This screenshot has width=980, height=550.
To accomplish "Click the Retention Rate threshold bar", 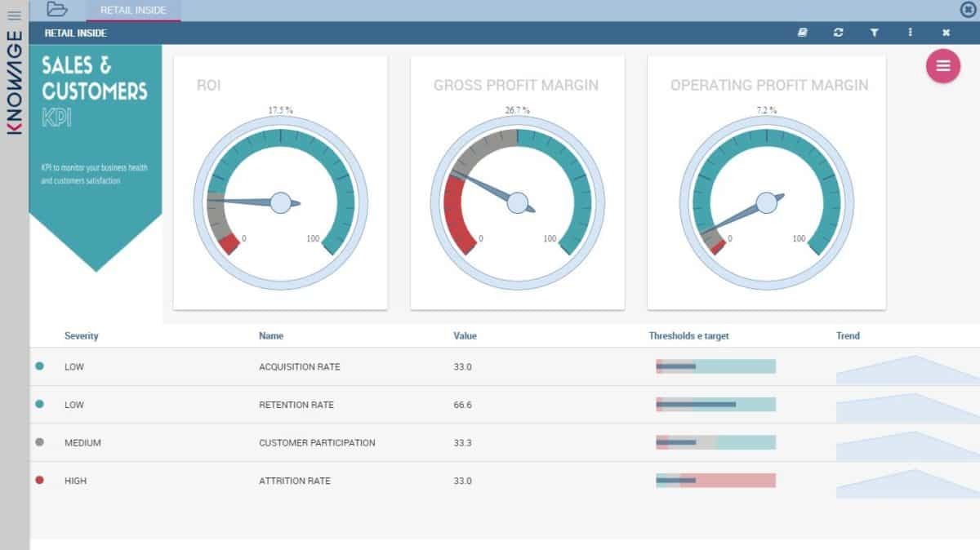I will tap(715, 405).
